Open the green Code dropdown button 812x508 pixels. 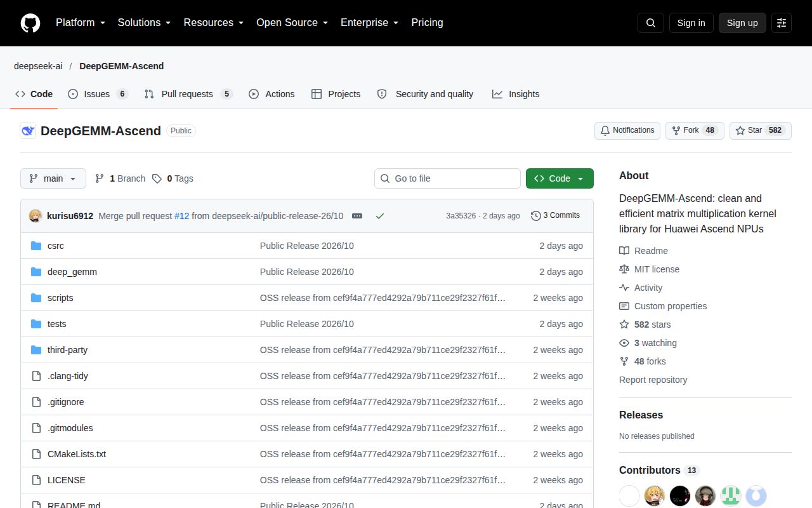560,178
